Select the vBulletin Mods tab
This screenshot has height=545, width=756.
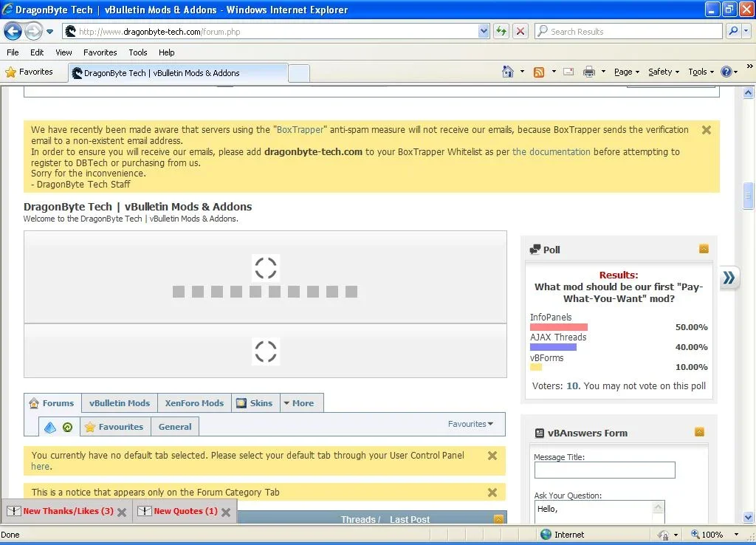coord(120,403)
